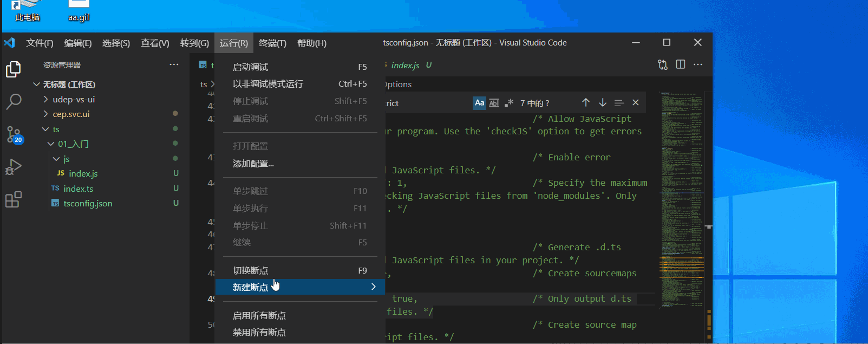Toggle Match Whole Word in find widget
Viewport: 868px width, 344px height.
click(494, 103)
